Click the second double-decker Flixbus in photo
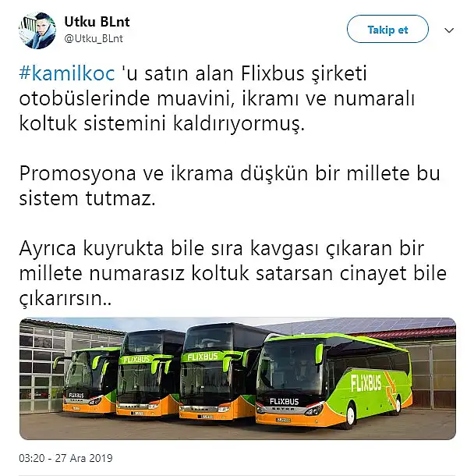 (x=149, y=374)
